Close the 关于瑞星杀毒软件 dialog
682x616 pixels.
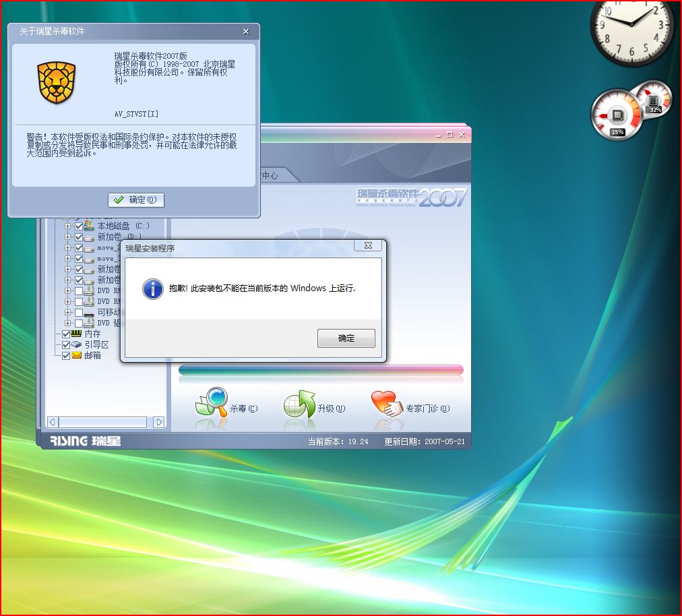point(246,31)
